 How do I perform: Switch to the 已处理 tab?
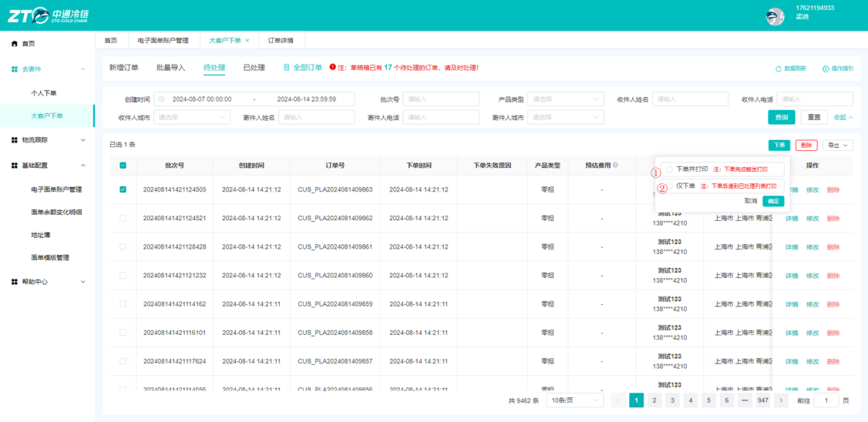coord(254,68)
